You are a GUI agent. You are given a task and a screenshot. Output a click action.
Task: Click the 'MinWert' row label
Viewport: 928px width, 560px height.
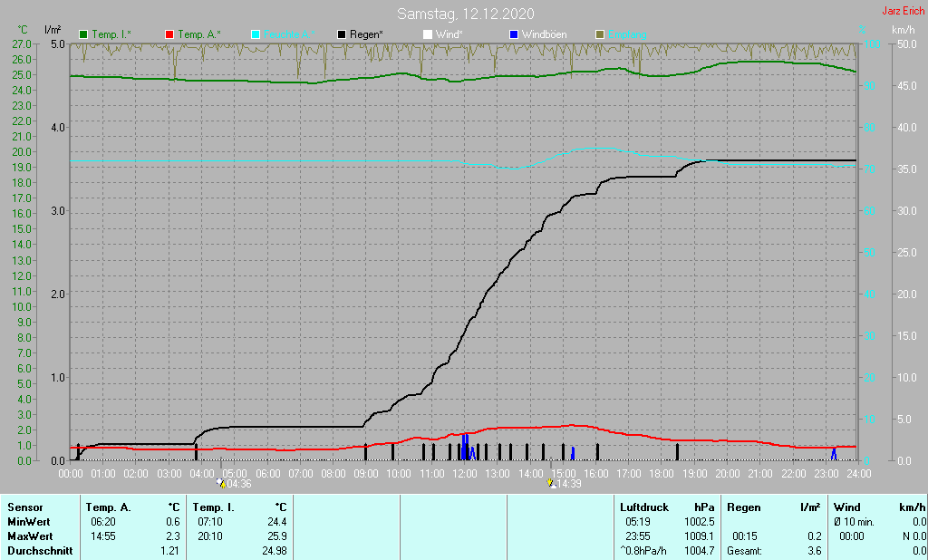tap(29, 522)
